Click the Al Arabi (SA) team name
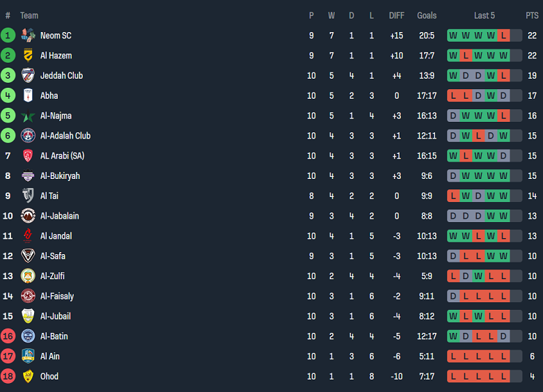 pyautogui.click(x=62, y=156)
